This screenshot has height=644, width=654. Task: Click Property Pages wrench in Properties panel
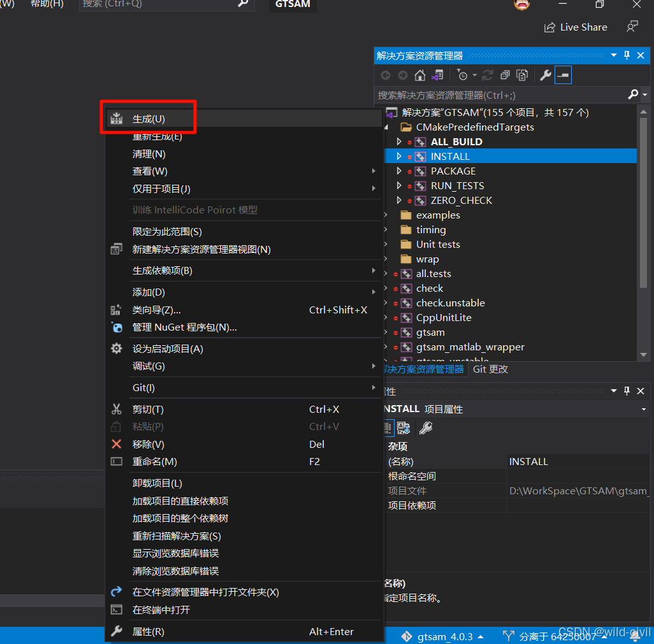click(x=425, y=428)
